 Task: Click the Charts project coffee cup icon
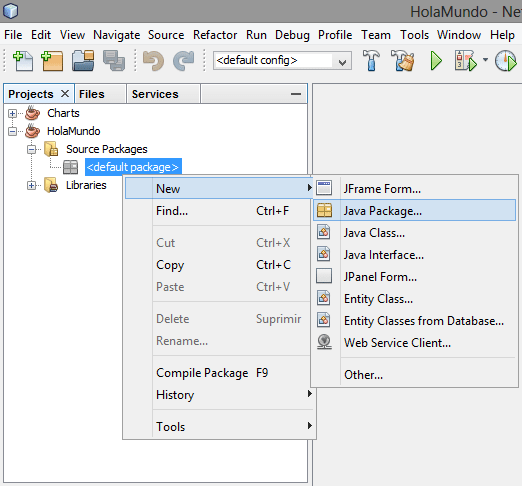pyautogui.click(x=32, y=113)
